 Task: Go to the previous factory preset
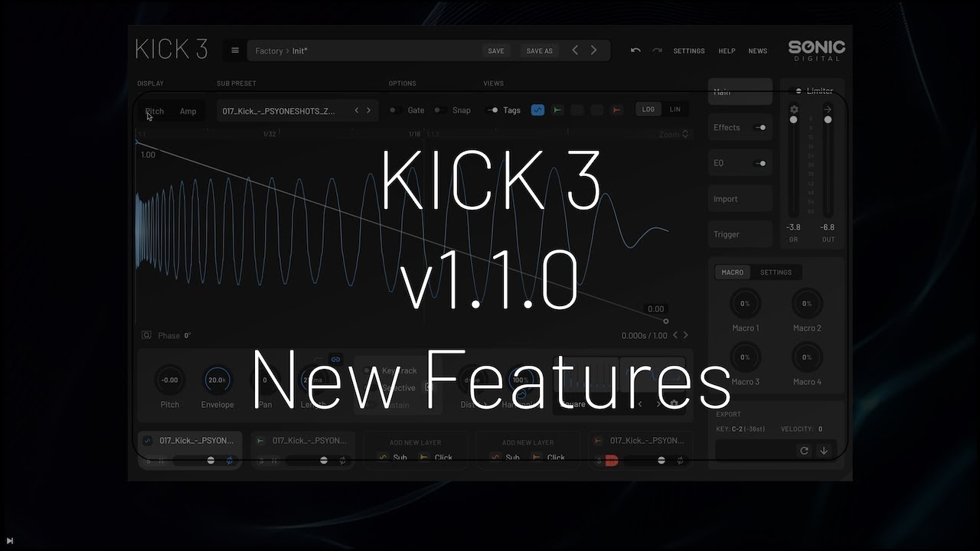pyautogui.click(x=575, y=51)
